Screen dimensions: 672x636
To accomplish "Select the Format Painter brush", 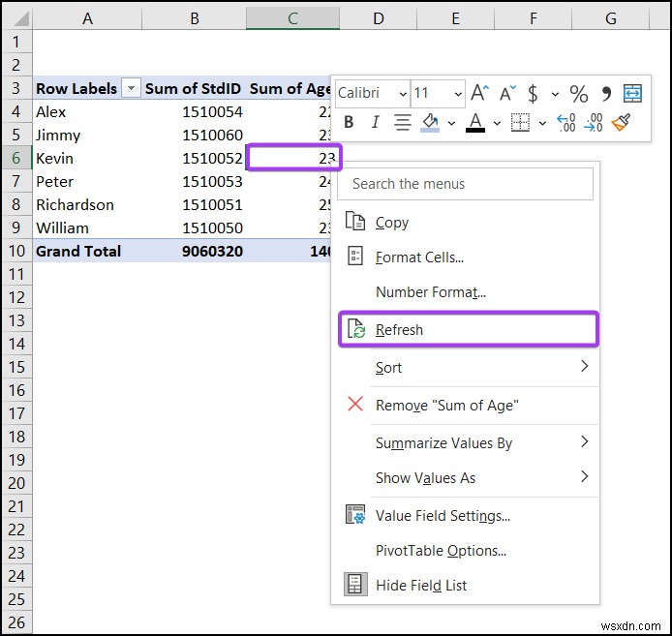I will 622,122.
